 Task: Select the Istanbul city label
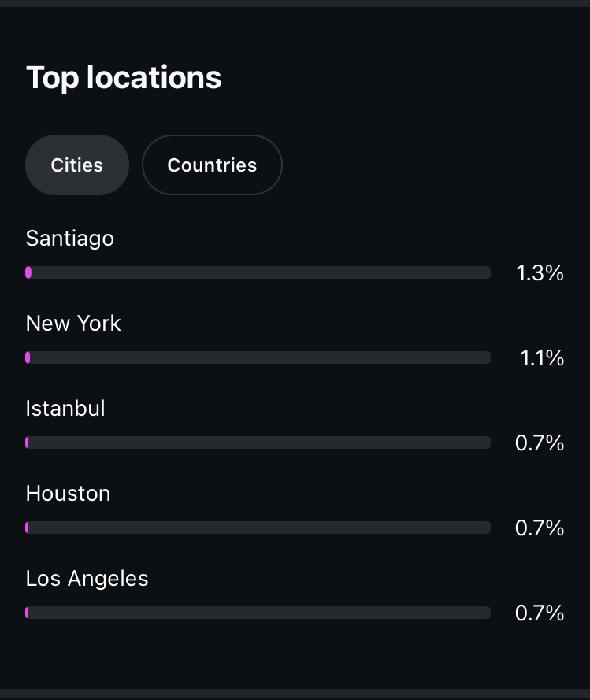point(65,408)
